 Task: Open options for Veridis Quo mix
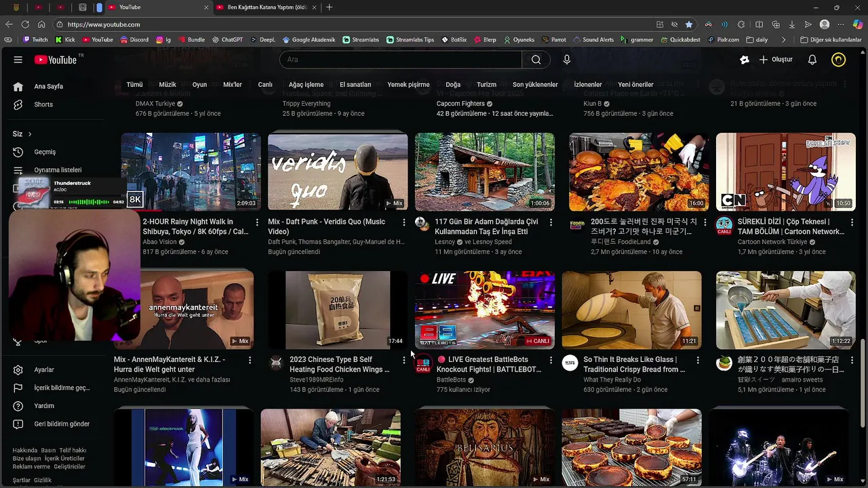click(x=404, y=222)
